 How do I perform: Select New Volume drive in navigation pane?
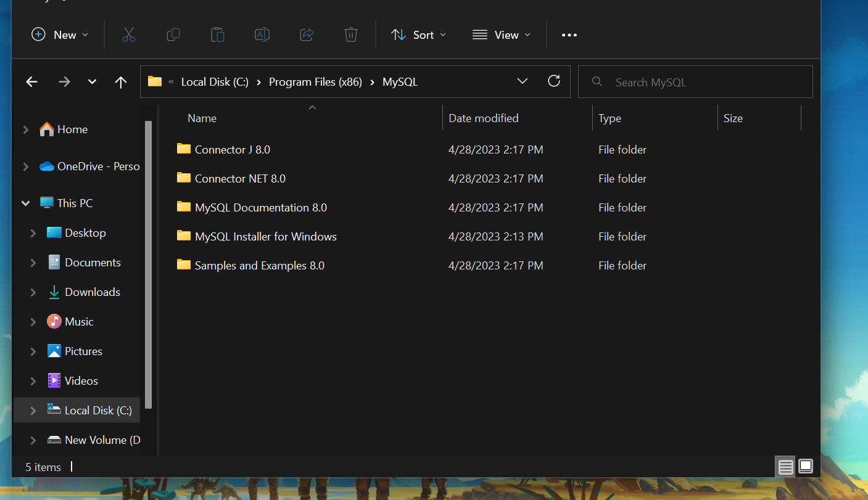102,440
